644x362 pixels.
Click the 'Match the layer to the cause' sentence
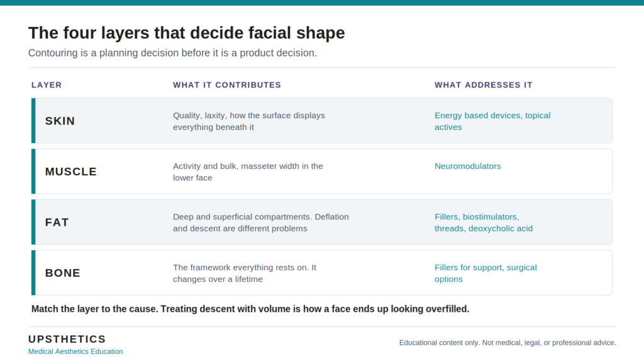[x=250, y=309]
